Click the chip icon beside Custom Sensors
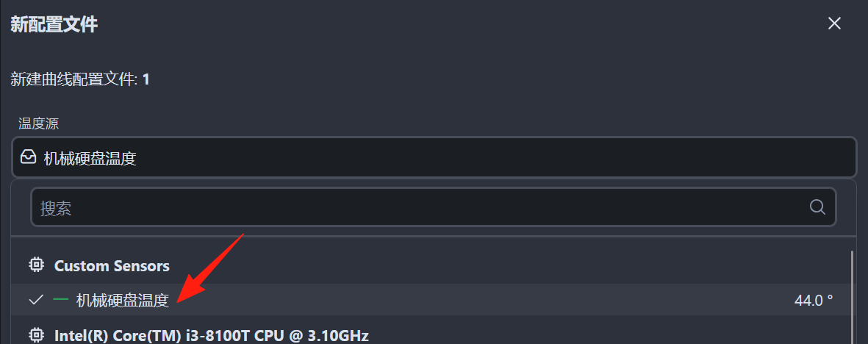Image resolution: width=868 pixels, height=344 pixels. tap(37, 265)
